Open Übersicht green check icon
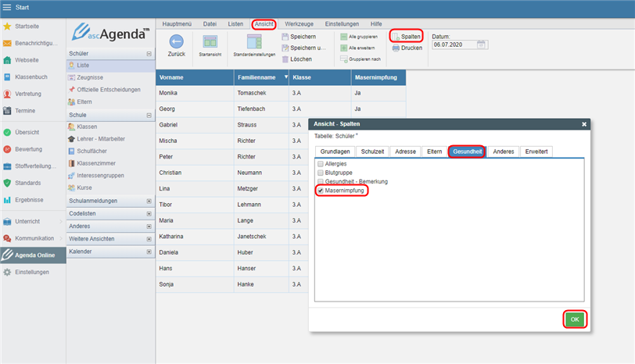 (x=7, y=132)
